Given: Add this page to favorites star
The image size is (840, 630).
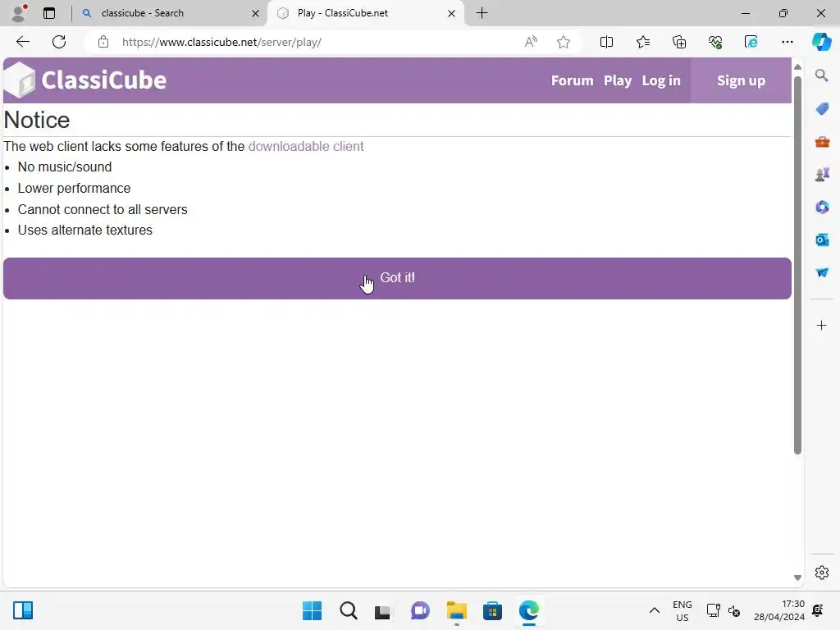Looking at the screenshot, I should point(563,42).
